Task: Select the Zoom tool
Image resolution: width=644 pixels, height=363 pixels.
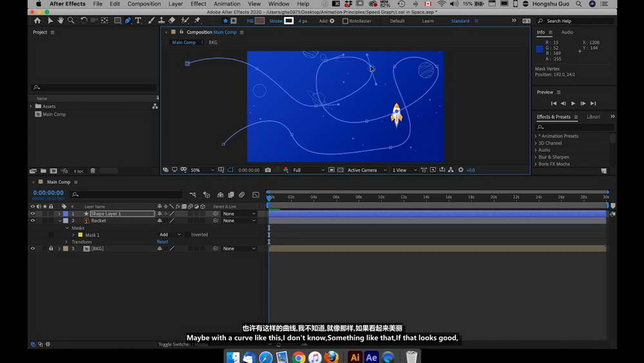Action: coord(71,21)
